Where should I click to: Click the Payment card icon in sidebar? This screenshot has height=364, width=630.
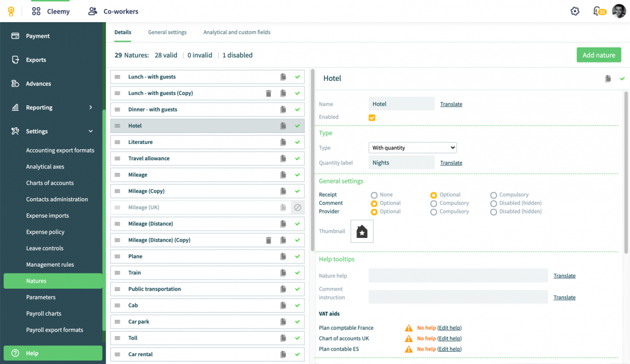[15, 35]
